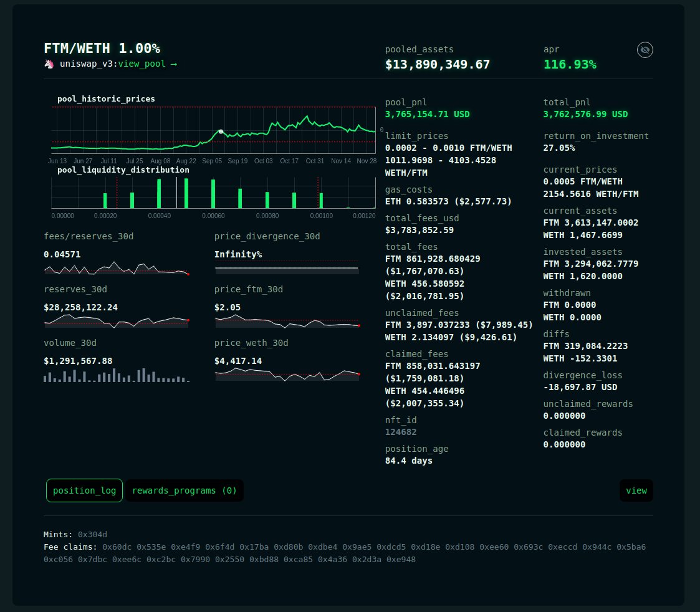
Task: Open fee claim transaction 0x944c
Action: click(597, 547)
